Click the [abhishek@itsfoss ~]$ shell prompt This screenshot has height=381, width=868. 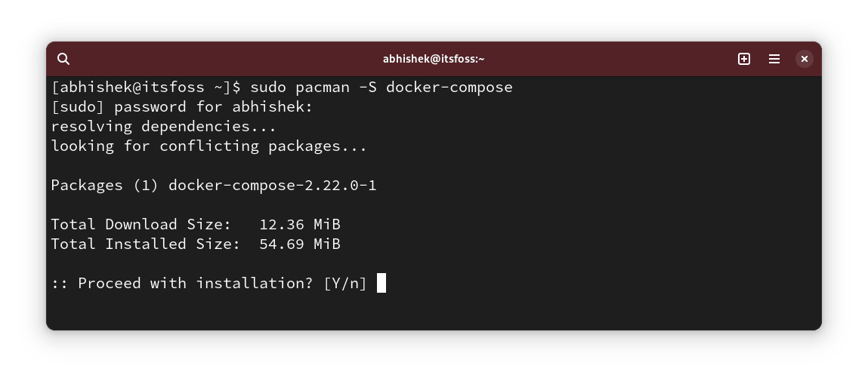(146, 87)
